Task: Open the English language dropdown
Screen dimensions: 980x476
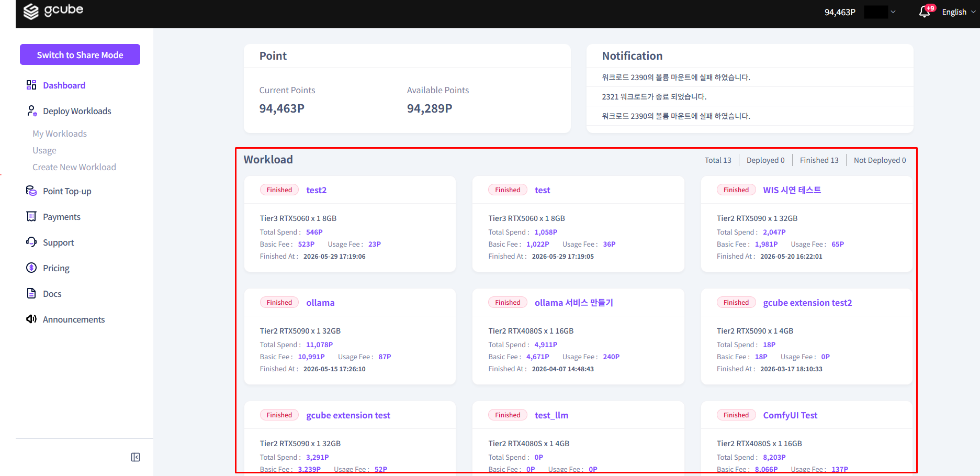Action: (959, 12)
